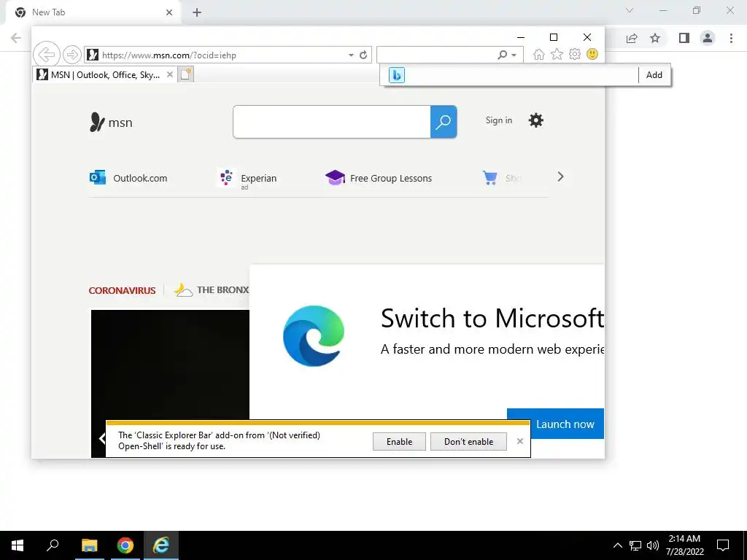
Task: Open the Outlook.com shortcut
Action: [x=128, y=178]
